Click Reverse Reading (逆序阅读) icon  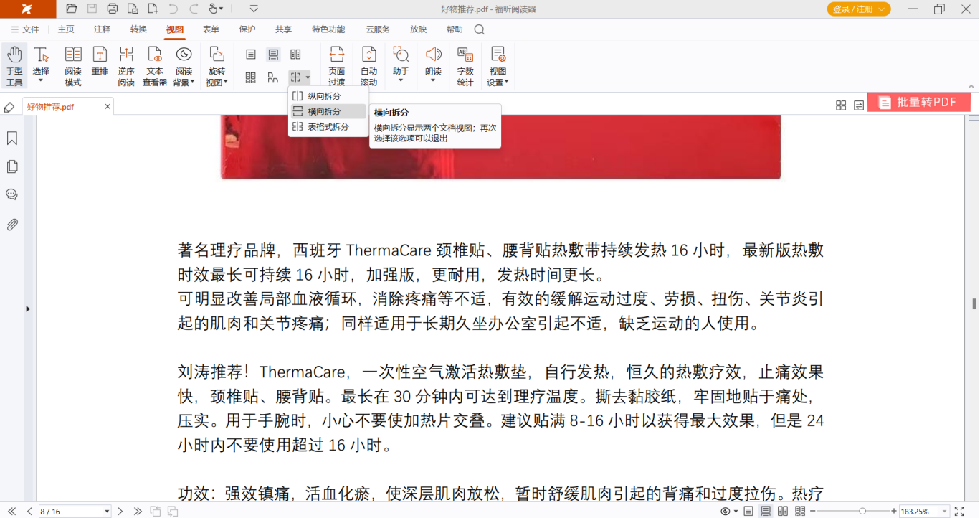coord(126,65)
